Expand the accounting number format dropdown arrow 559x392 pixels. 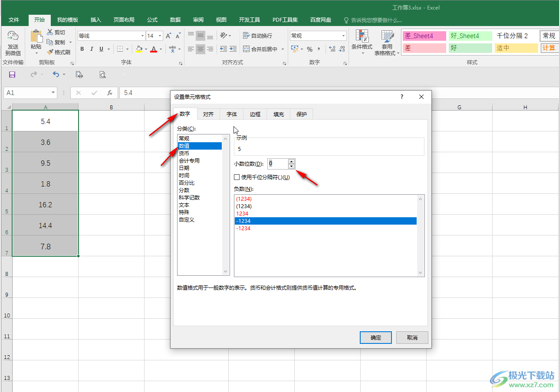(x=302, y=49)
